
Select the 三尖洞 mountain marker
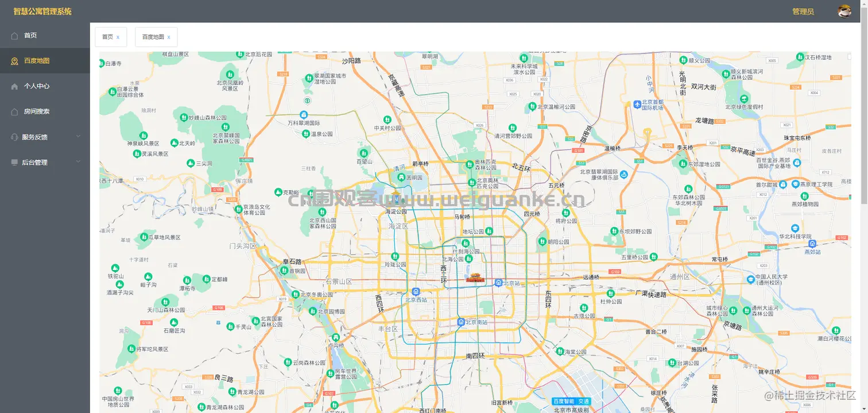pyautogui.click(x=191, y=164)
